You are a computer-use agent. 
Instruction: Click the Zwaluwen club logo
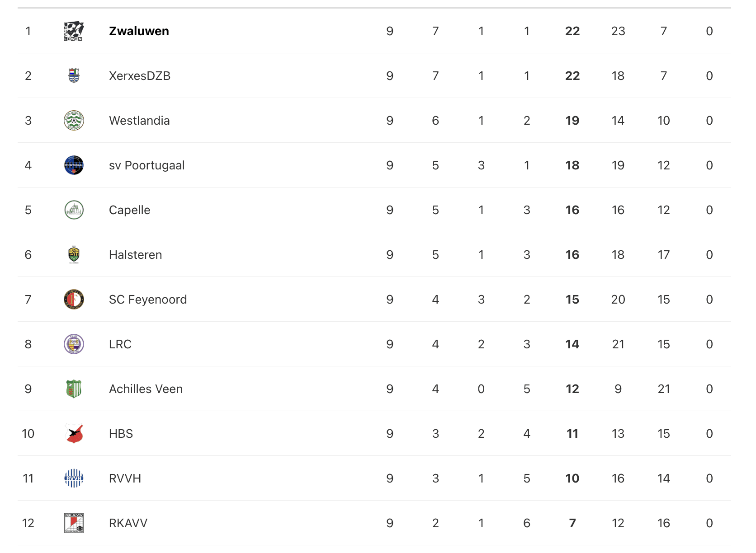click(x=74, y=31)
